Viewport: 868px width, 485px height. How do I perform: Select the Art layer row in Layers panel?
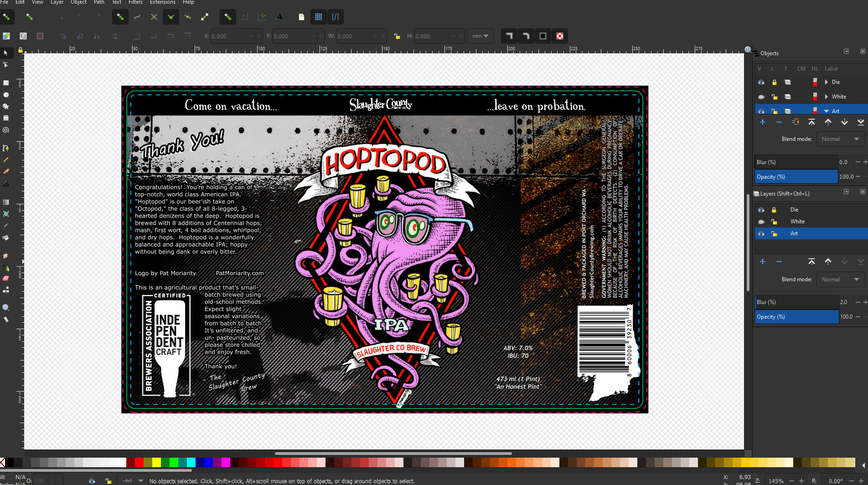(x=811, y=233)
